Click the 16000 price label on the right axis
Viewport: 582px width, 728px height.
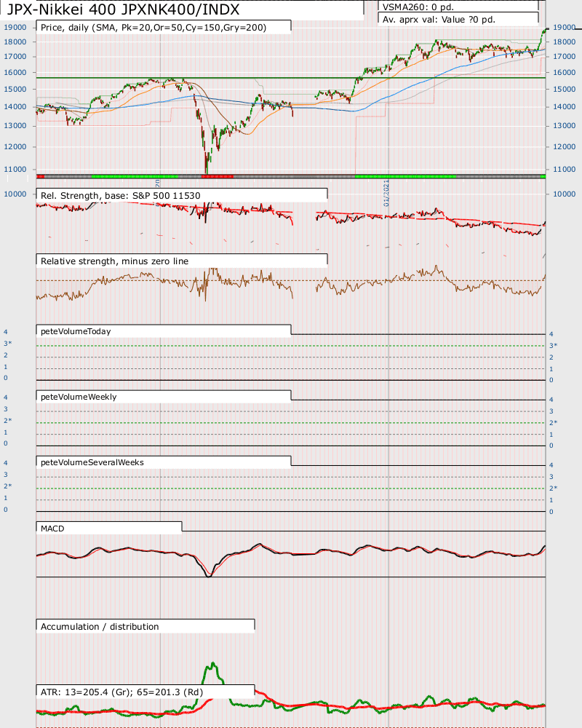(565, 72)
